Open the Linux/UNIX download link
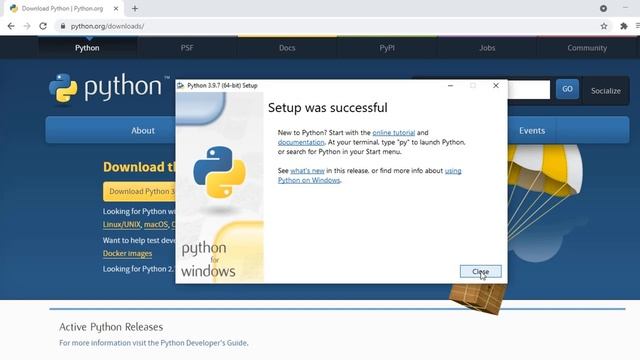The height and width of the screenshot is (360, 640). point(122,224)
